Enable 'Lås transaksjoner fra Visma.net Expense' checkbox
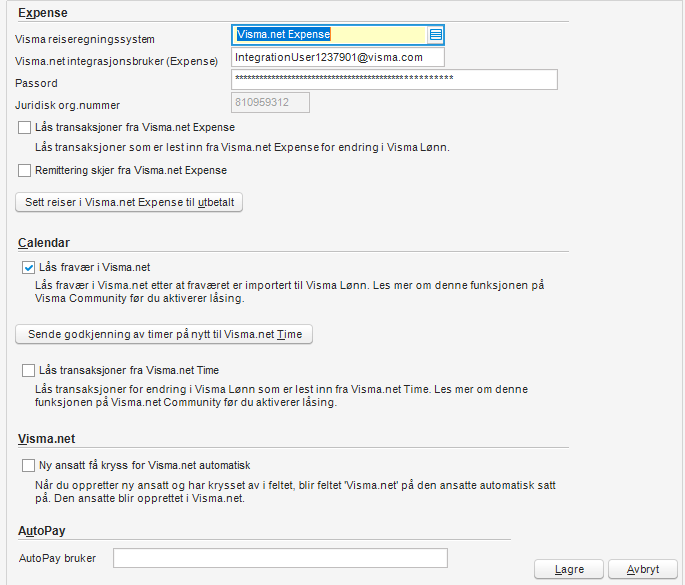Viewport: 685px width, 585px height. pos(25,128)
